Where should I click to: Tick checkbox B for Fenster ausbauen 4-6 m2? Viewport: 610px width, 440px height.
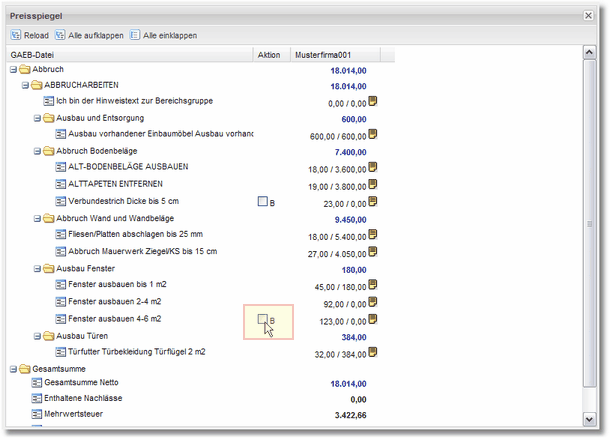[263, 319]
